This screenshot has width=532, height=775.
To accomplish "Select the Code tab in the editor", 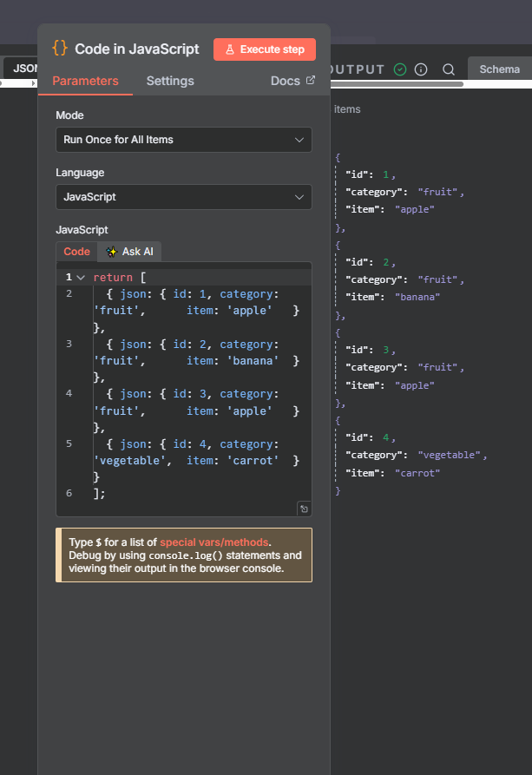I will [x=76, y=252].
